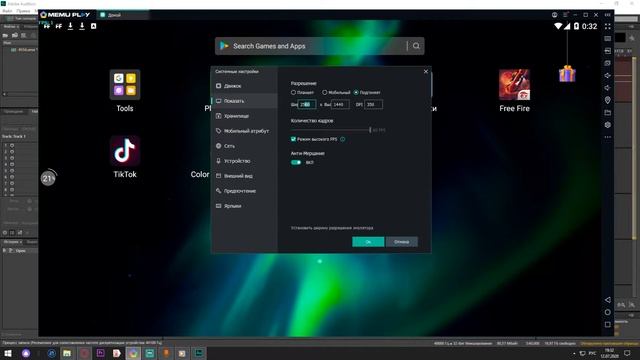Open the Устройство settings tab
The image size is (640, 360).
click(x=244, y=161)
